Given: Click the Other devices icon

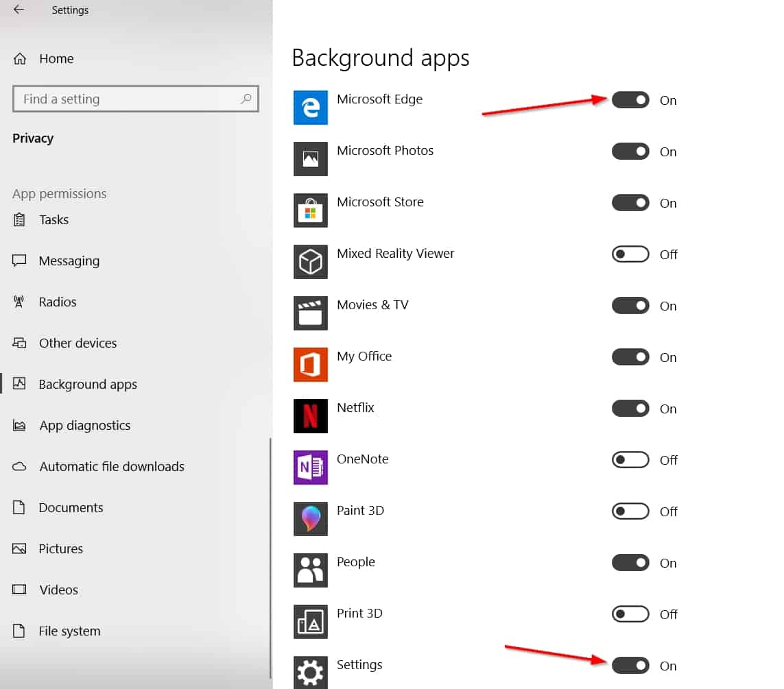Looking at the screenshot, I should 19,343.
